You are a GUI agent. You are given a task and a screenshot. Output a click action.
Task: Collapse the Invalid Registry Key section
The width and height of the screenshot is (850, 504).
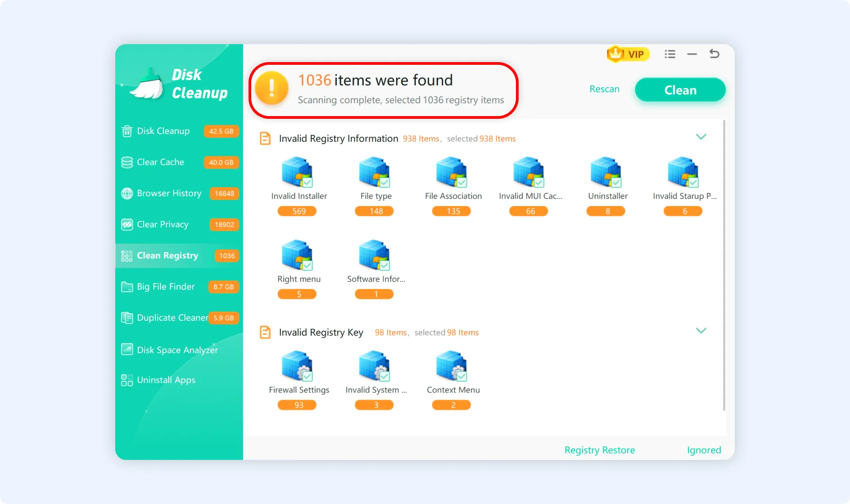tap(701, 330)
